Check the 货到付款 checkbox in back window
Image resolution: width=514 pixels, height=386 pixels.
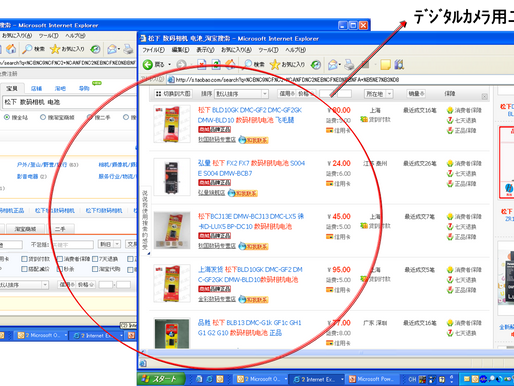24,259
